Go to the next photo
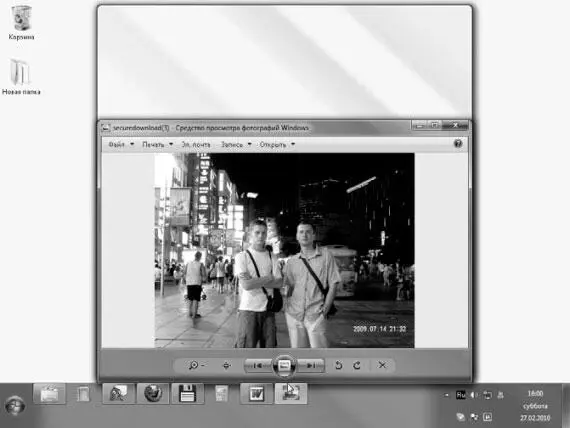Image resolution: width=570 pixels, height=428 pixels. pyautogui.click(x=311, y=365)
